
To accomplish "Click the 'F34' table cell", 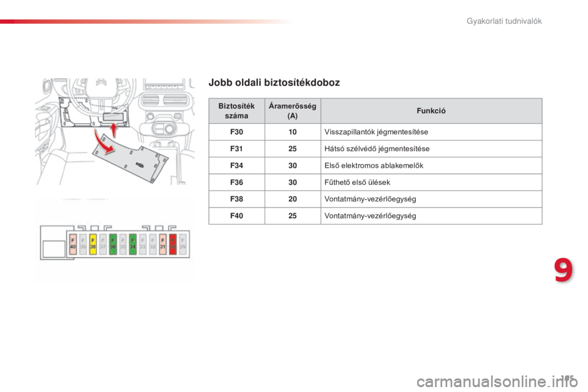I will (236, 165).
